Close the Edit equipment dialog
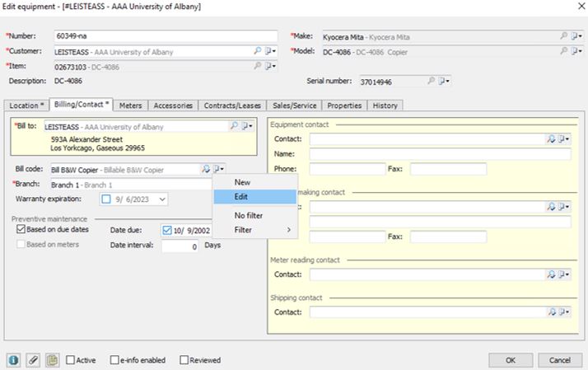Screen dimensions: 588x370 point(581,6)
